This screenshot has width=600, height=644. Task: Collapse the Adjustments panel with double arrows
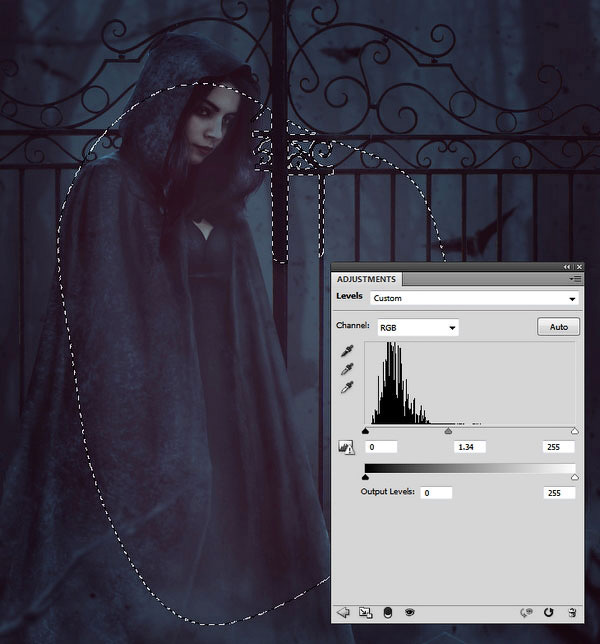567,267
